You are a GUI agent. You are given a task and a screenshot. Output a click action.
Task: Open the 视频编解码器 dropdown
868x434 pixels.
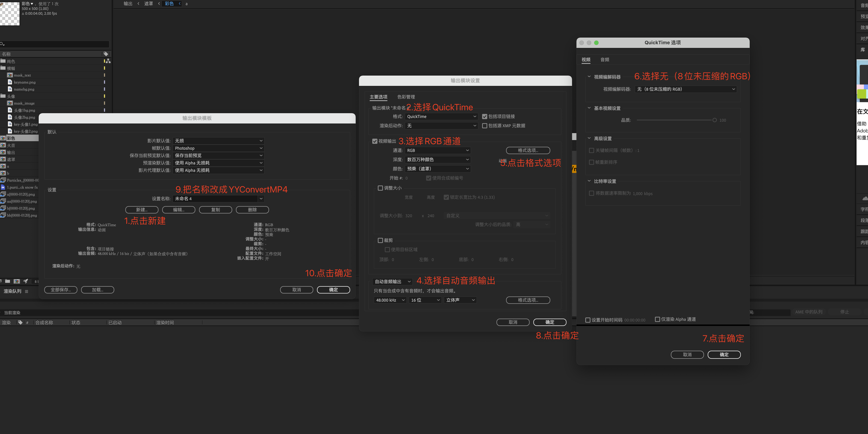(685, 89)
